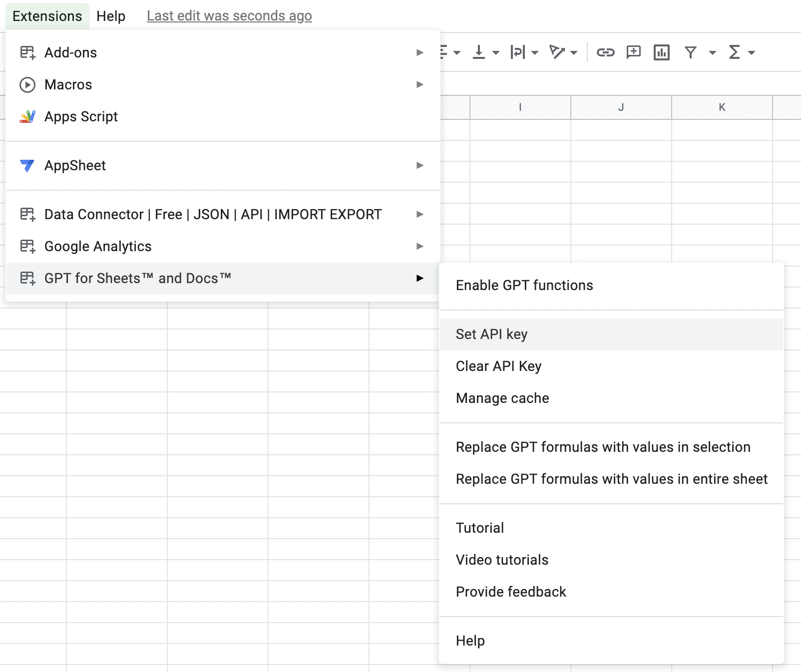The image size is (801, 672).
Task: Expand Macros submenu arrow
Action: click(420, 84)
